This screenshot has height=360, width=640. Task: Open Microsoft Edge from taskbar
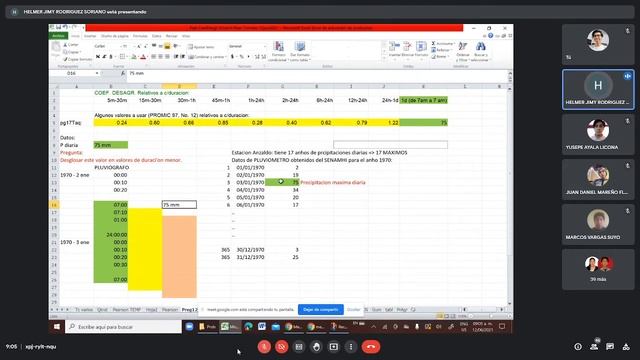pos(249,327)
